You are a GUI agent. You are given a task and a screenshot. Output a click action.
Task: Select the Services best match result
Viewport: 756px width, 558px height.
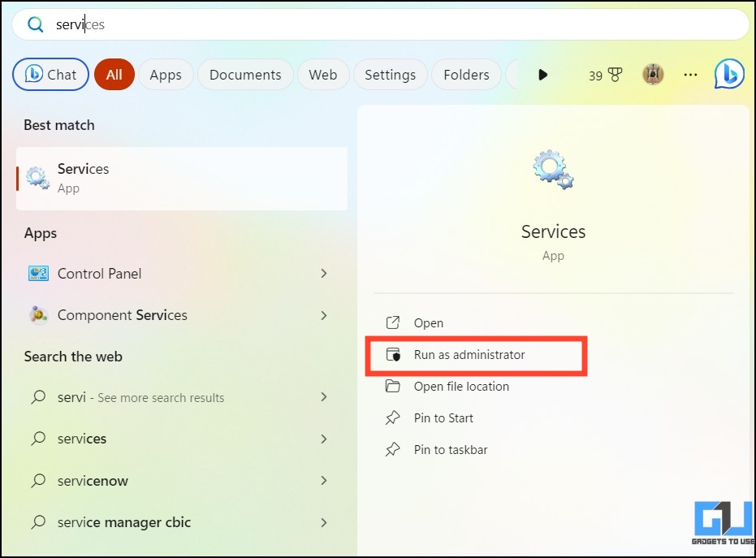tap(182, 179)
